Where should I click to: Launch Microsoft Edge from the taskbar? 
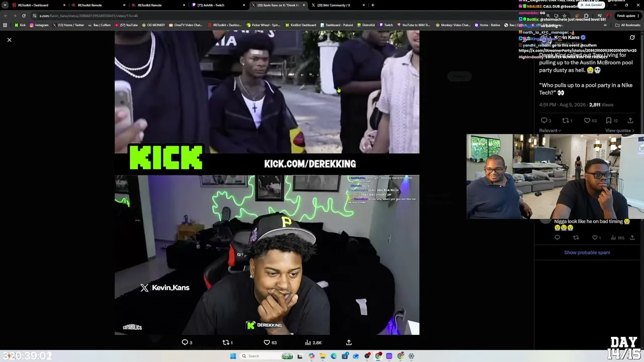point(334,356)
